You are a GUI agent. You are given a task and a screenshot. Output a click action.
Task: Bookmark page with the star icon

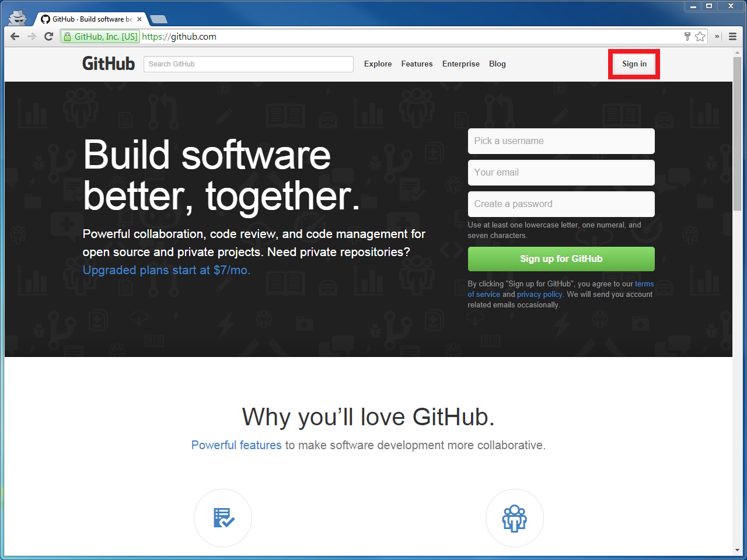[700, 36]
